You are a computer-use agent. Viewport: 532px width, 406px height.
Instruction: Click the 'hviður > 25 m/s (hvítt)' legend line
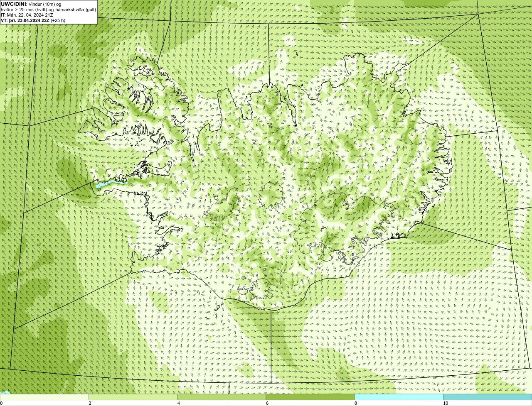49,9
